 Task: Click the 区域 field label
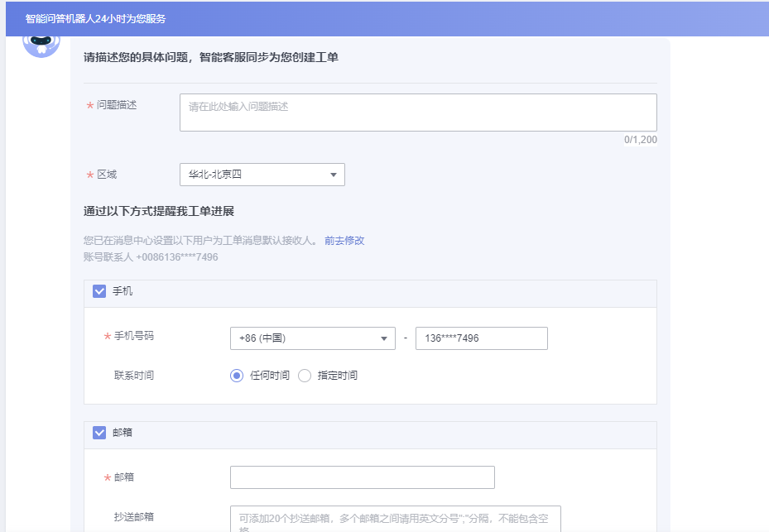point(107,175)
